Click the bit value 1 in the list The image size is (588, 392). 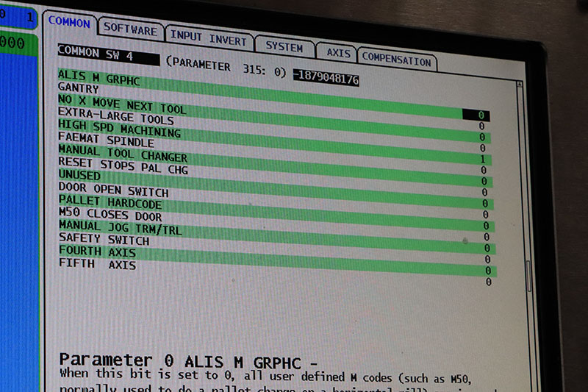coord(483,160)
